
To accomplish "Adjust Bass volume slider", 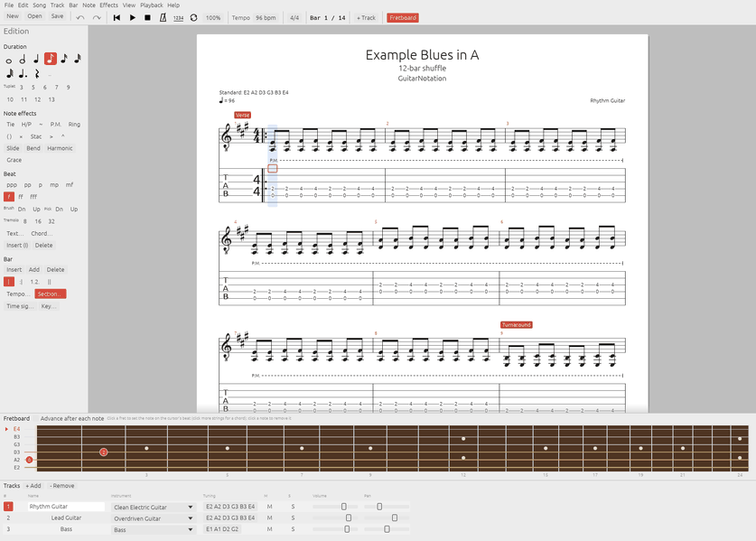I will tap(335, 529).
